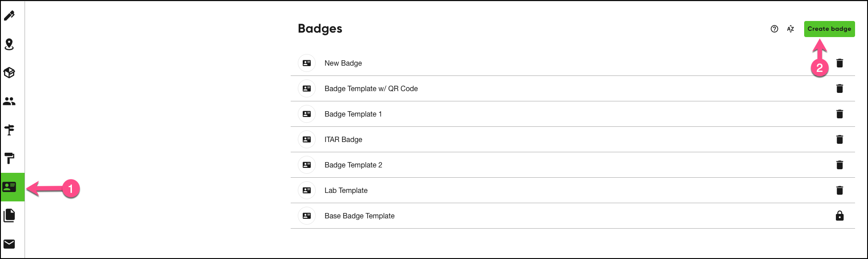This screenshot has height=259, width=868.
Task: Click the badge card icon beside New Badge
Action: pyautogui.click(x=307, y=63)
